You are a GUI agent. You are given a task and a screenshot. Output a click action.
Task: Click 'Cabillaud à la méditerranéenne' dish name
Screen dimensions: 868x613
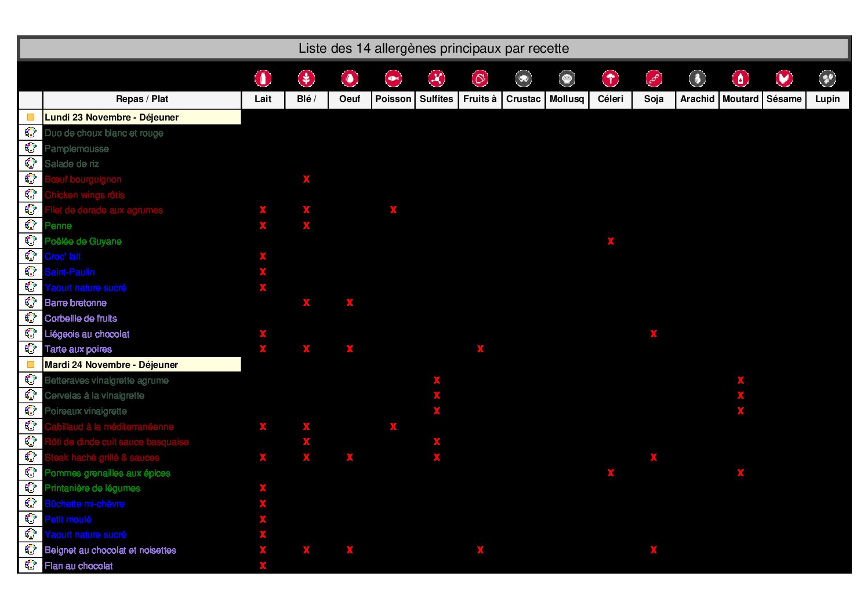point(109,426)
